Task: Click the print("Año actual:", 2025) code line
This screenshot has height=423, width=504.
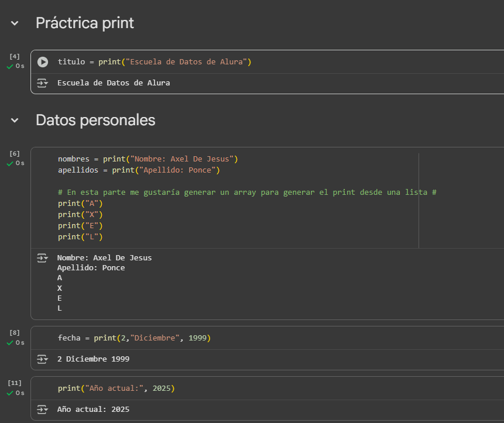Action: point(116,388)
